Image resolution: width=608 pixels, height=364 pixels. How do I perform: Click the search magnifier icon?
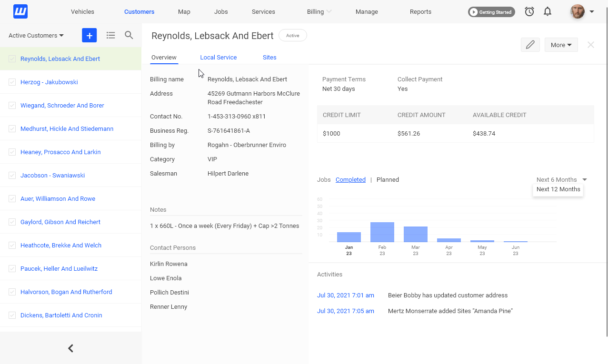pos(129,35)
